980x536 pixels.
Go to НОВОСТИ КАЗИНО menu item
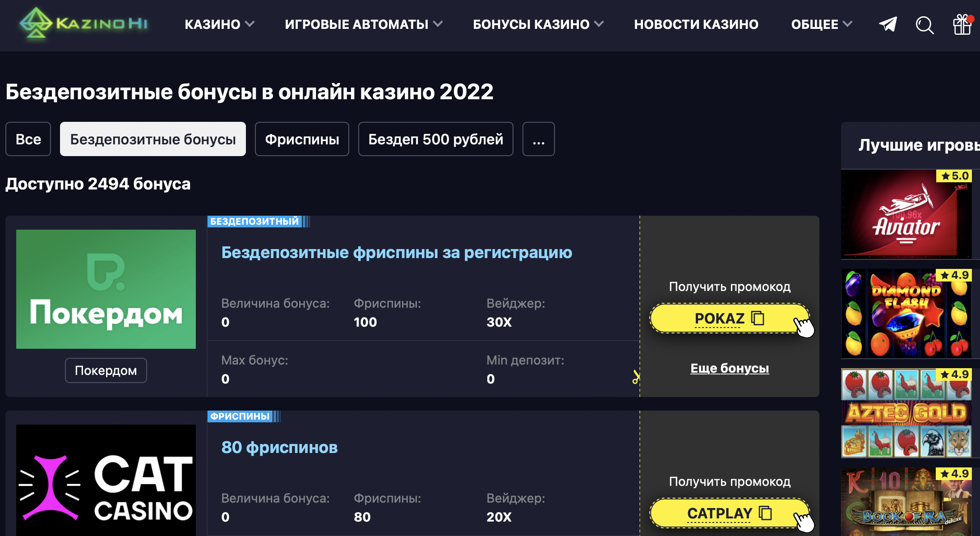point(696,24)
